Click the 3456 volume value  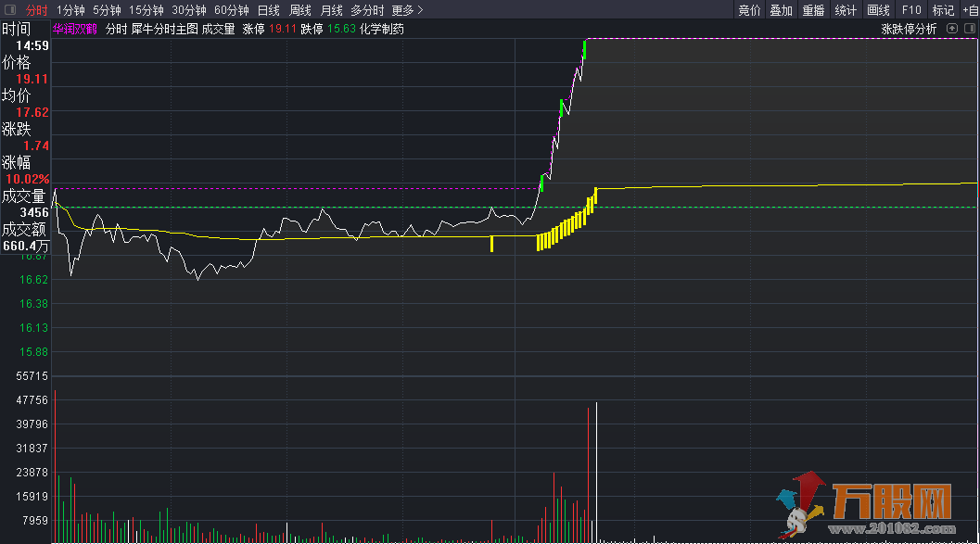(x=34, y=212)
